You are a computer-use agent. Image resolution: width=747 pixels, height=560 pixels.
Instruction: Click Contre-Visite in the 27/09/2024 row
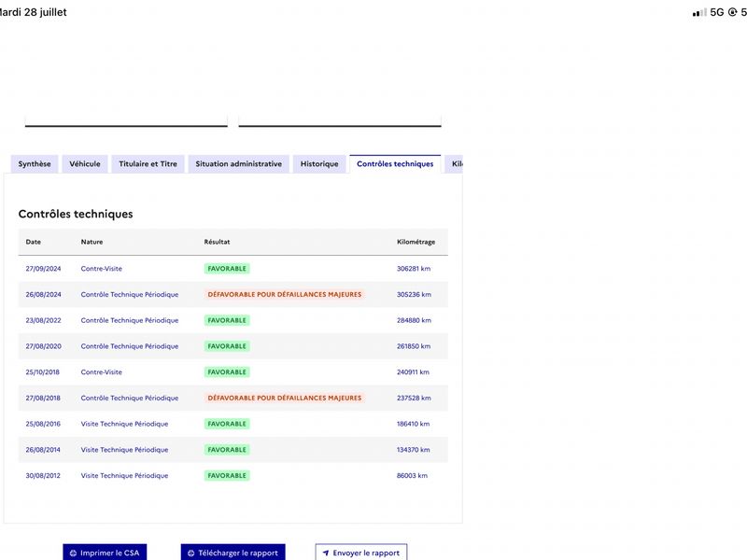102,269
